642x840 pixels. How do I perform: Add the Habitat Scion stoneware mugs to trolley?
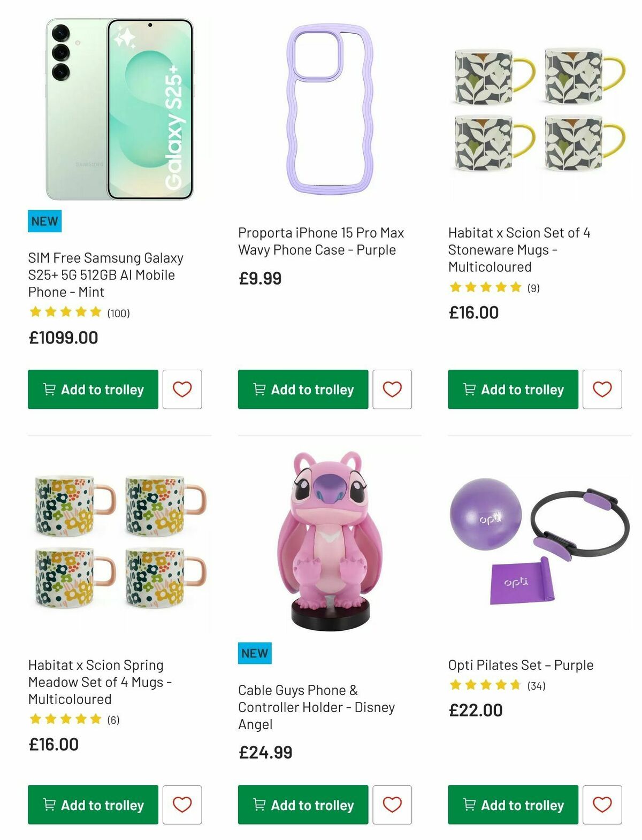(512, 389)
